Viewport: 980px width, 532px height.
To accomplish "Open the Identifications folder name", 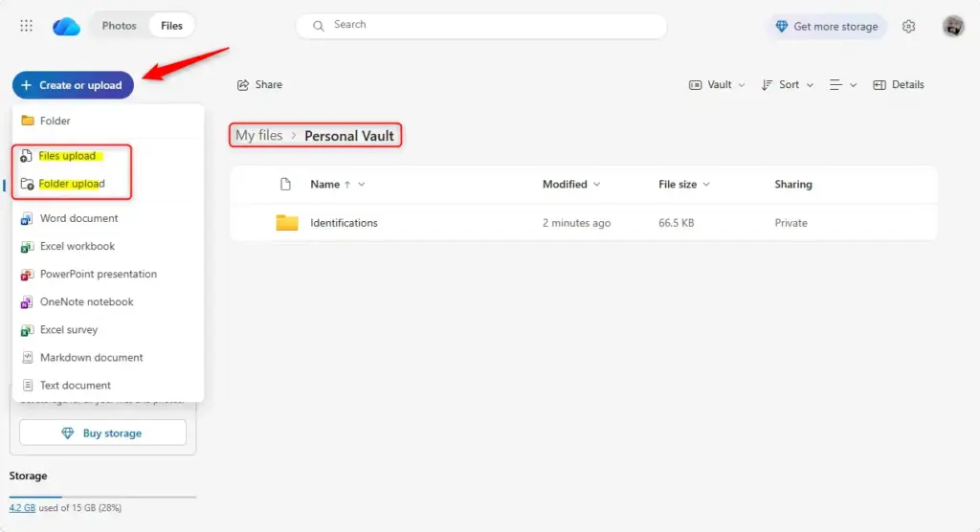I will (344, 223).
